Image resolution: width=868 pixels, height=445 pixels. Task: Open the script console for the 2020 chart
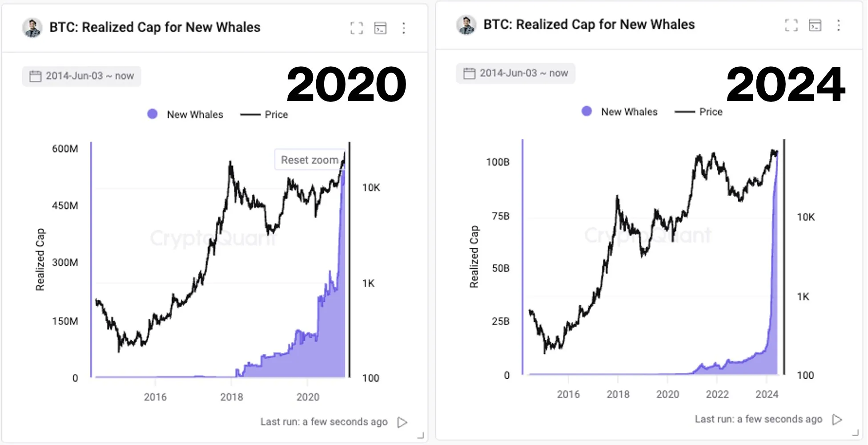pos(381,28)
